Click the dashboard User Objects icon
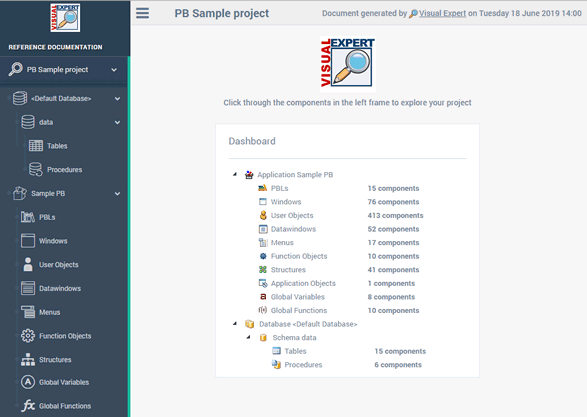587x417 pixels. pyautogui.click(x=263, y=215)
